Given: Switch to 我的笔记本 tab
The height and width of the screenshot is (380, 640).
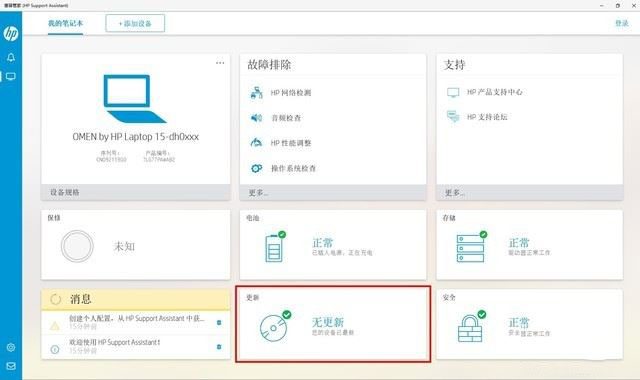Looking at the screenshot, I should 65,23.
